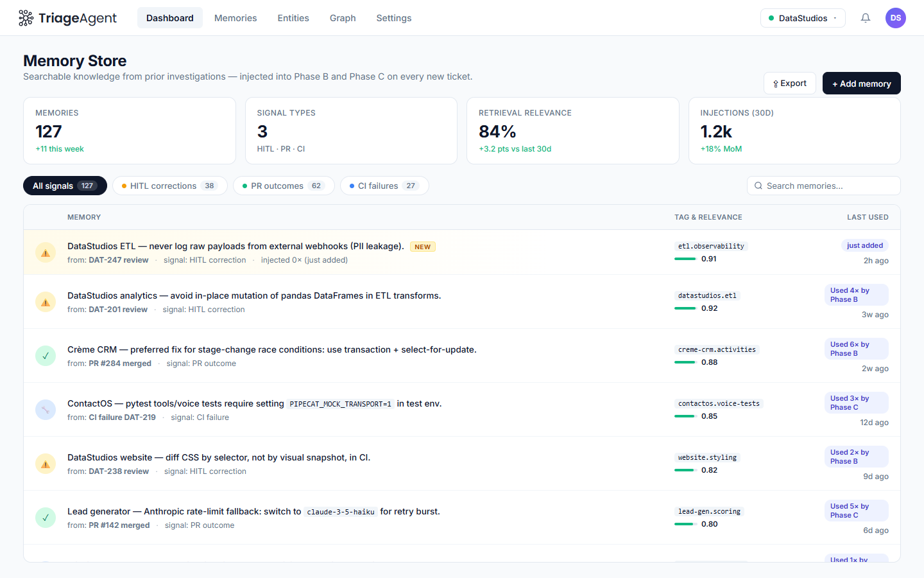Filter by HITL corrections
Screen dimensions: 924x578
tap(170, 186)
